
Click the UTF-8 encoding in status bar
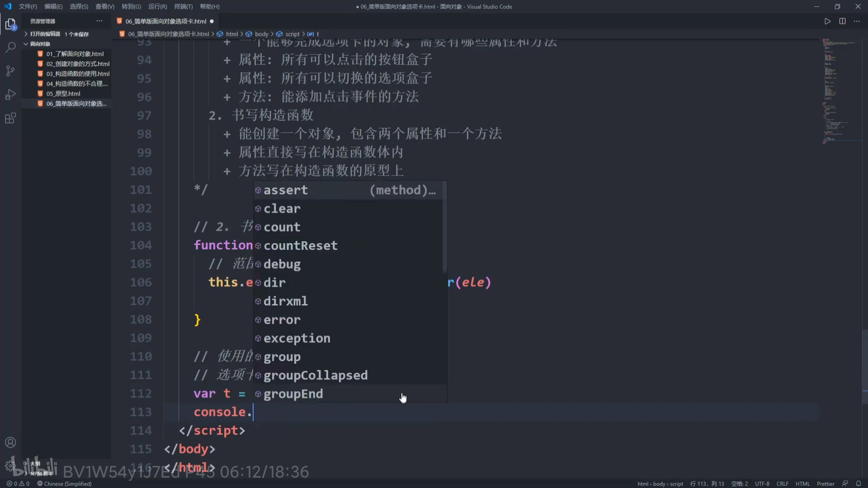click(x=762, y=483)
